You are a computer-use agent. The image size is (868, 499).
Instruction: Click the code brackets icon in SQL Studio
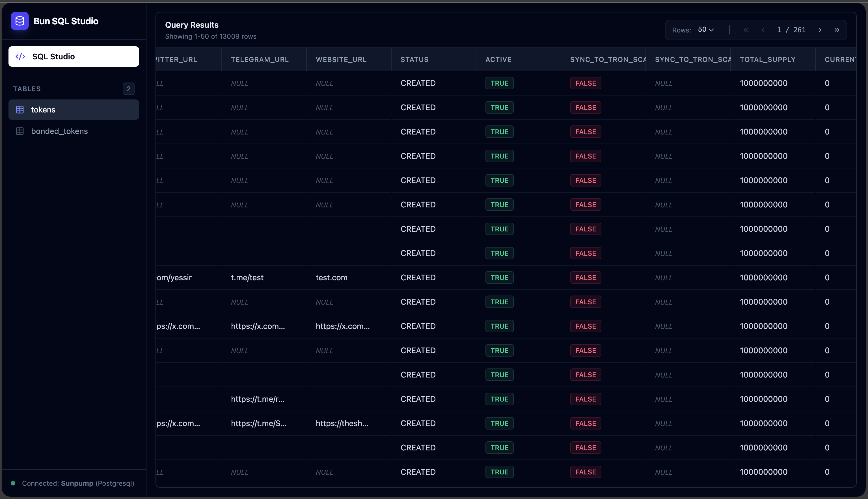point(21,57)
